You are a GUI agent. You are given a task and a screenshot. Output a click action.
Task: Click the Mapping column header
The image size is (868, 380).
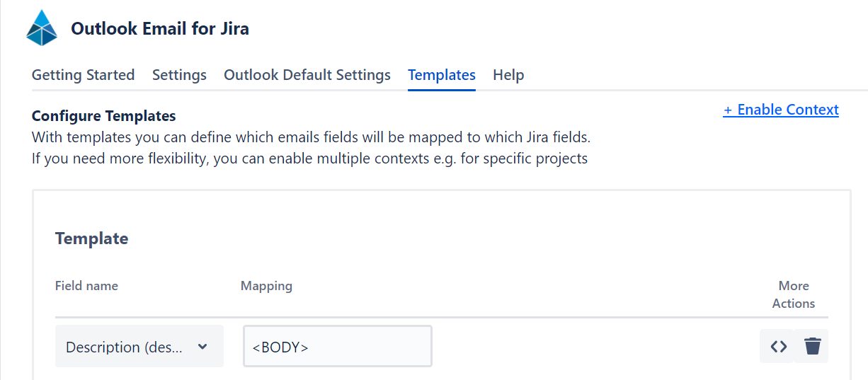(x=266, y=286)
